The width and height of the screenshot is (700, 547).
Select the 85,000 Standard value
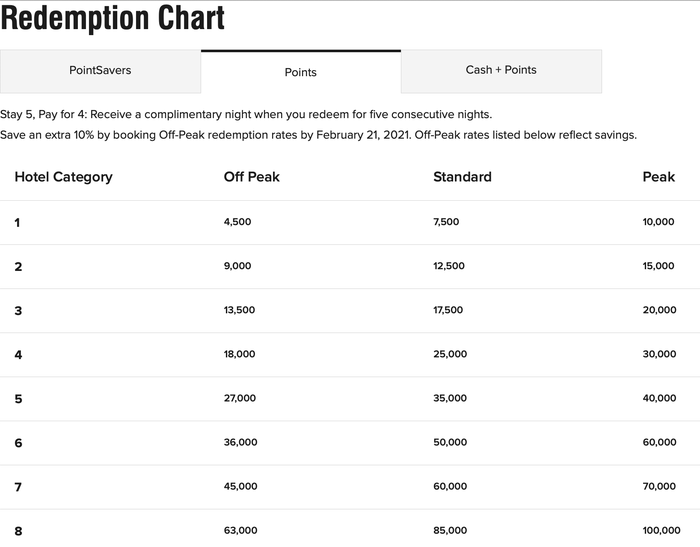click(450, 530)
